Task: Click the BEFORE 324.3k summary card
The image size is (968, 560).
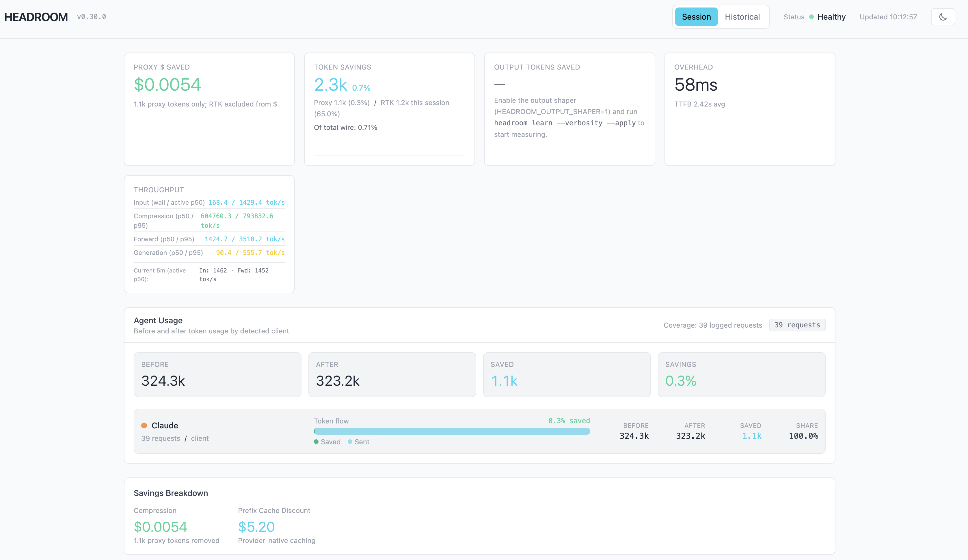Action: pos(217,374)
